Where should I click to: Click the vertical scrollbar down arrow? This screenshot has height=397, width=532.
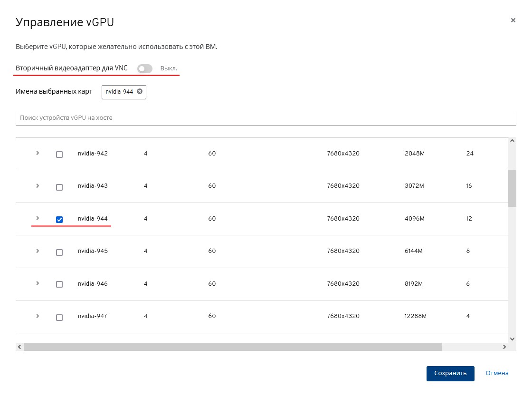coord(512,339)
